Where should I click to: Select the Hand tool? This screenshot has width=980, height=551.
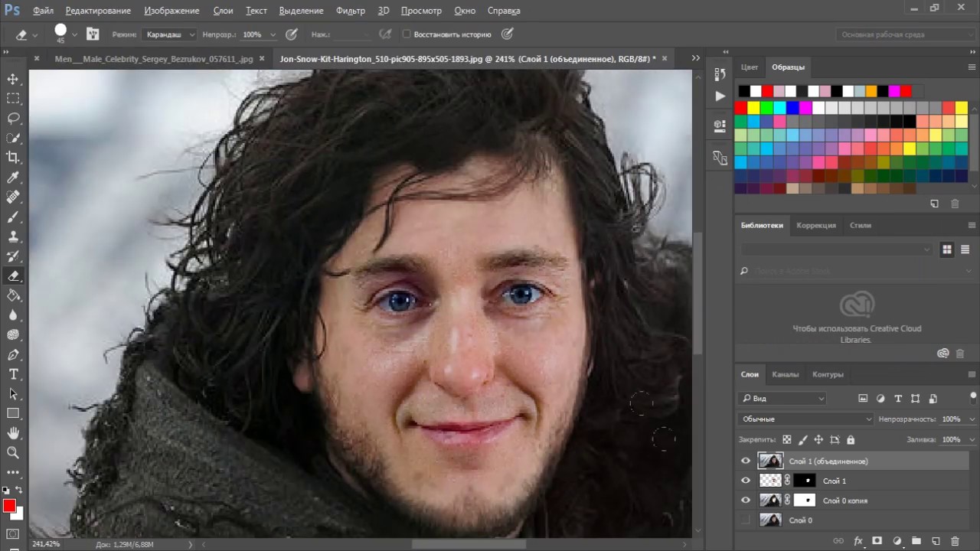[x=13, y=433]
